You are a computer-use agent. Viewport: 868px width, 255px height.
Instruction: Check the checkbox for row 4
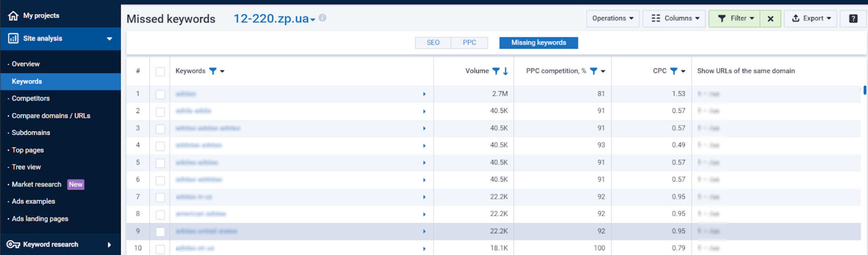(160, 146)
